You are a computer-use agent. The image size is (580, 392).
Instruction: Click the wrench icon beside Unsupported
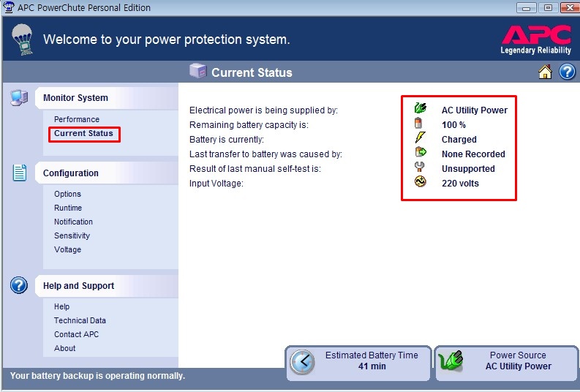pos(420,167)
